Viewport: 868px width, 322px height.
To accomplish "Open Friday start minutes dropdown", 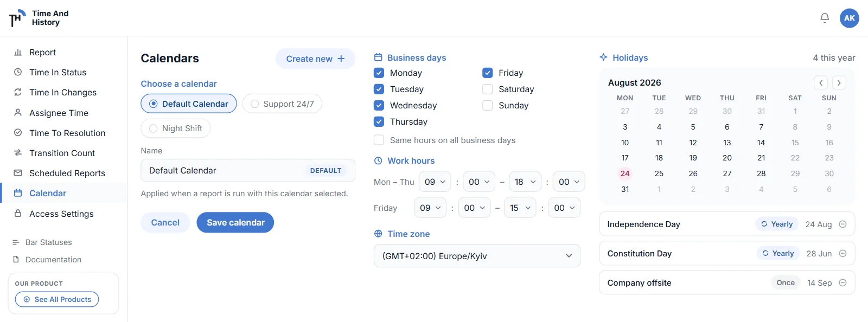I will point(475,208).
